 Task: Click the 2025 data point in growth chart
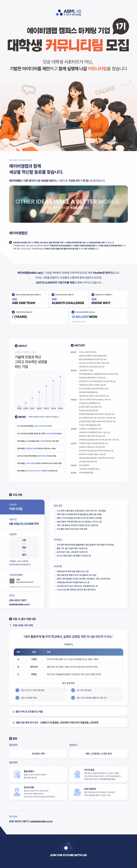pos(60,376)
